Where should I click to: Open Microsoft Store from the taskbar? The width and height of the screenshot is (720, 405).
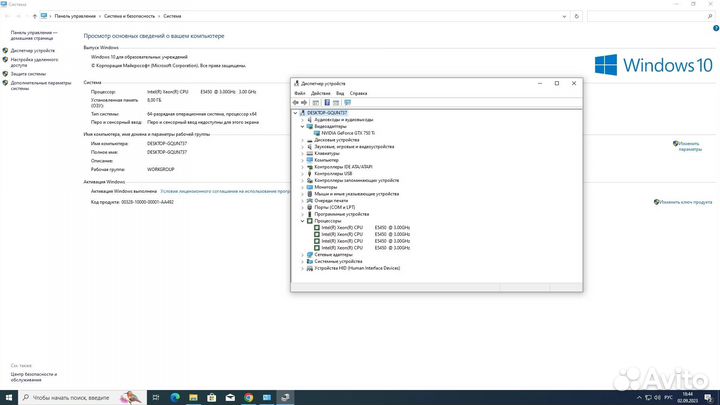click(212, 398)
